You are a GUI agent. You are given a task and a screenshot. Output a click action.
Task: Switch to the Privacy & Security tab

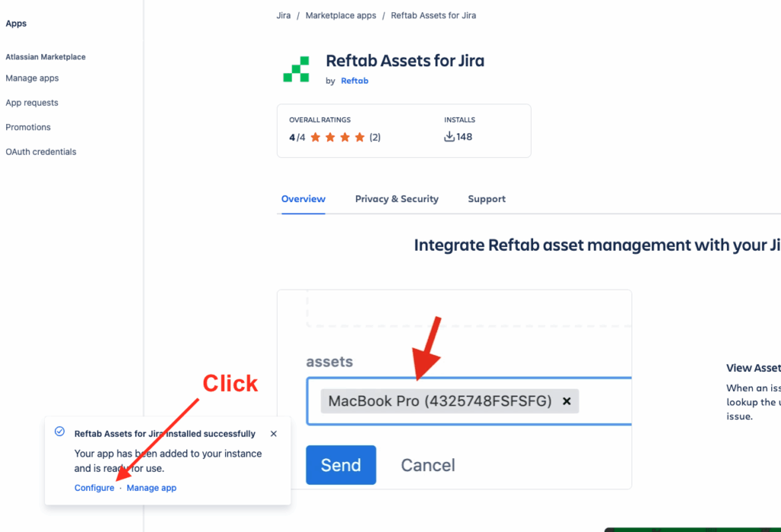coord(397,199)
